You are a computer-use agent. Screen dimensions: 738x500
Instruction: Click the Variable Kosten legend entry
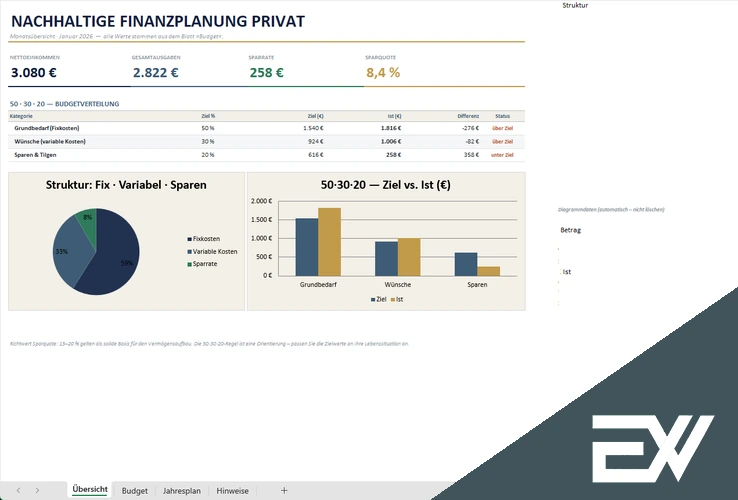click(212, 251)
